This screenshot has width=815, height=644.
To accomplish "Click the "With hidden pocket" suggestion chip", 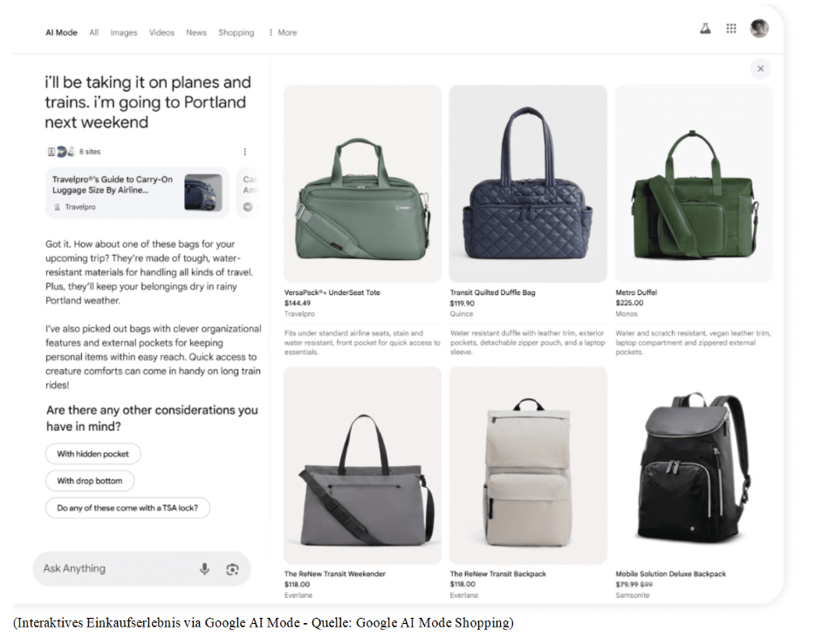I will [92, 454].
